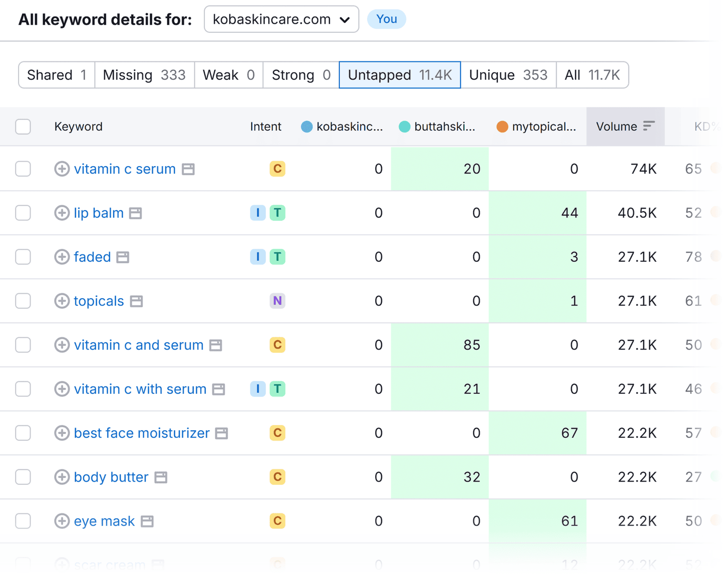
Task: Click the Volume sort icon
Action: [x=649, y=126]
